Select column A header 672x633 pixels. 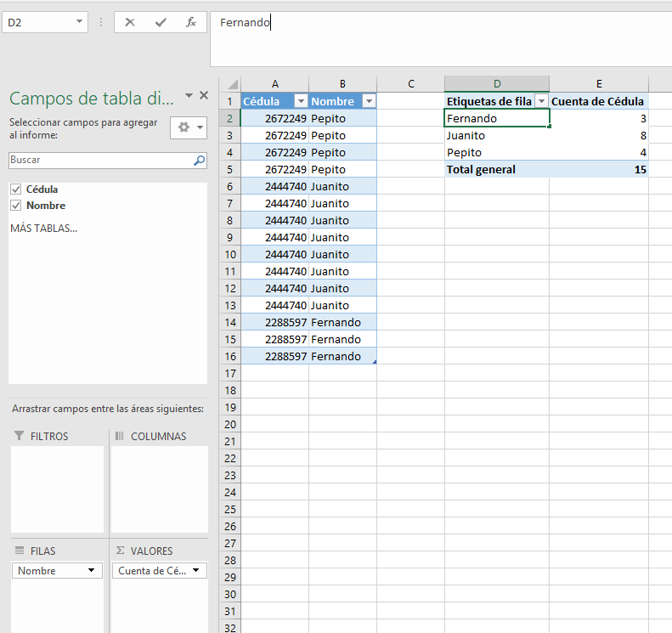tap(274, 83)
